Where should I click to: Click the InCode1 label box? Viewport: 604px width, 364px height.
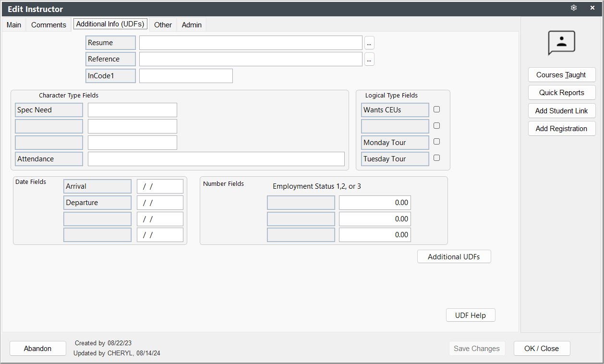pyautogui.click(x=110, y=76)
